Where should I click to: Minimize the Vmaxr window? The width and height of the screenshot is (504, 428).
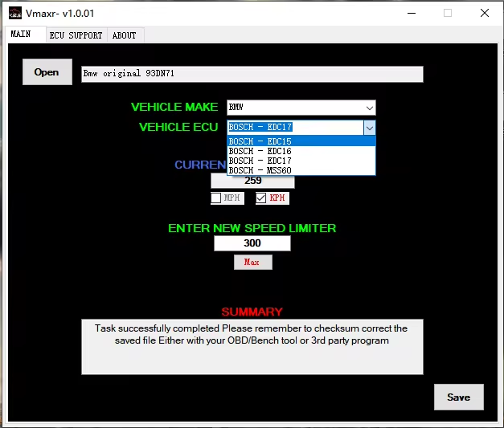pyautogui.click(x=412, y=13)
